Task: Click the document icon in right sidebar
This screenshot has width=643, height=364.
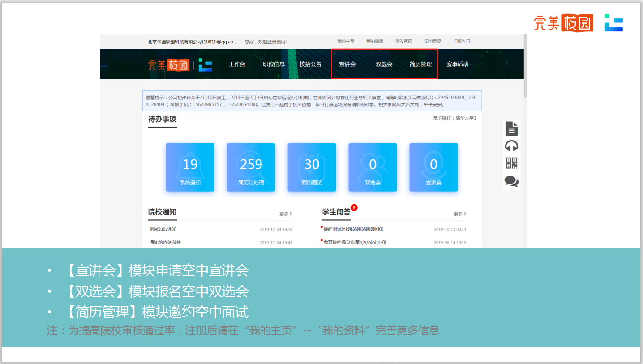Action: (x=511, y=128)
